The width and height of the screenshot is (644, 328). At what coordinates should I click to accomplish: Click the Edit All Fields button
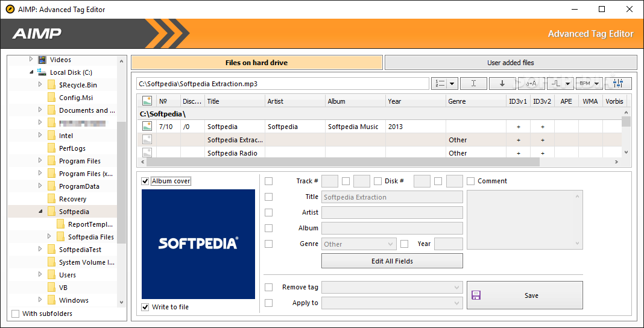[392, 261]
